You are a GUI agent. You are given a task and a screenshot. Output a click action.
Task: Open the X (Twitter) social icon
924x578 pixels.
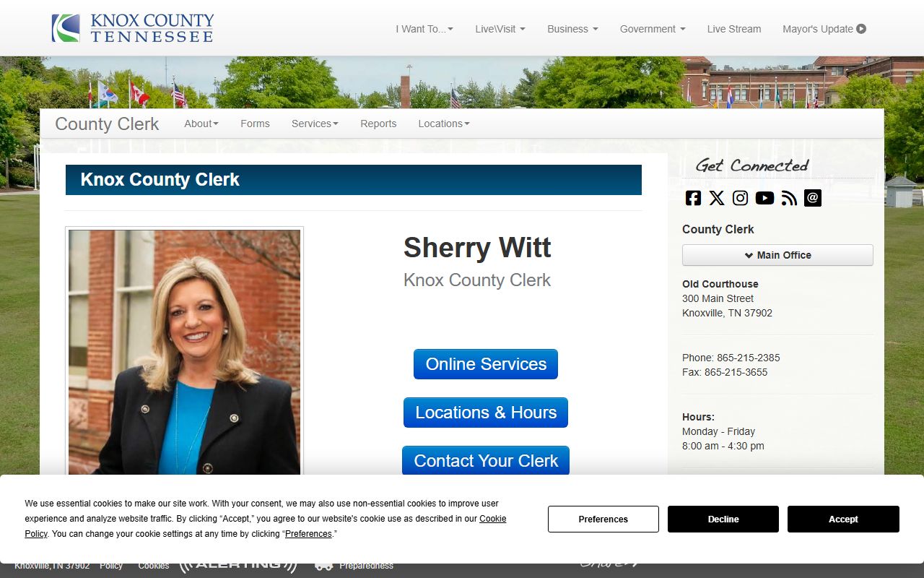click(717, 198)
